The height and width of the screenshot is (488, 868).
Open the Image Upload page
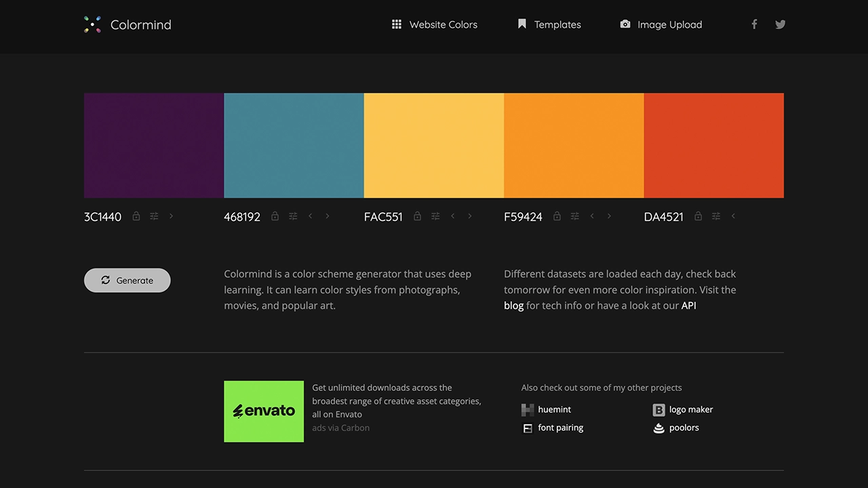pyautogui.click(x=661, y=24)
